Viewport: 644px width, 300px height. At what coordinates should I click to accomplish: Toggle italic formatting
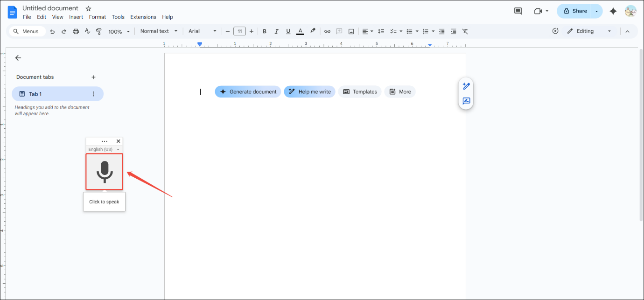(x=276, y=31)
